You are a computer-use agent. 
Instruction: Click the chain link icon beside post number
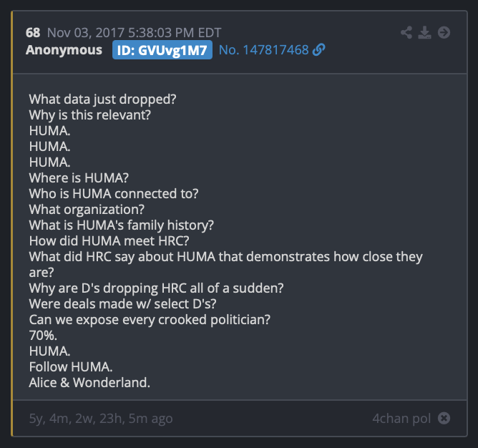coord(319,49)
